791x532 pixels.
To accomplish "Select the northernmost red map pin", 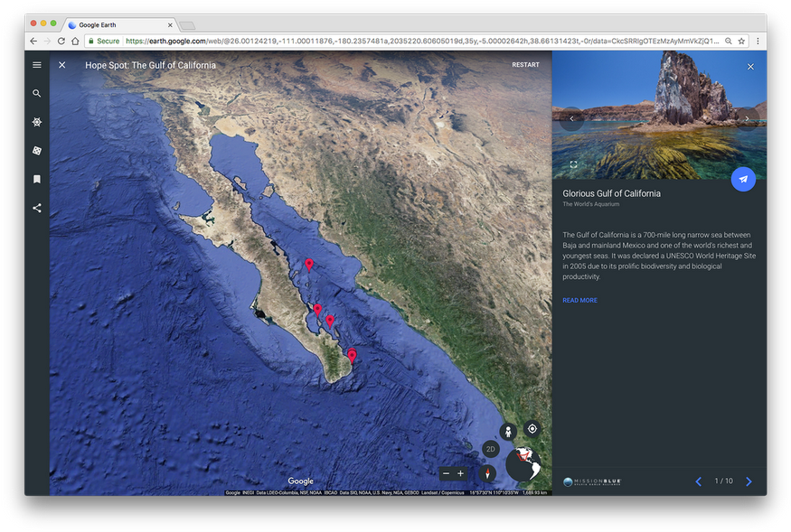I will pos(309,265).
